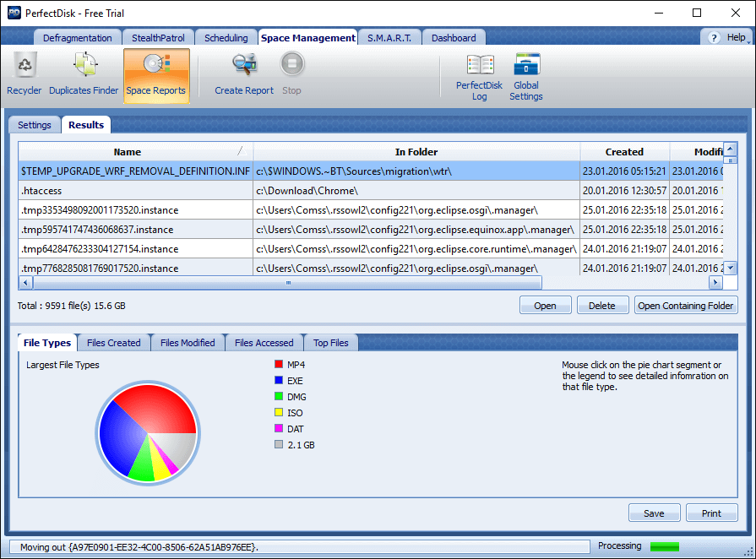Sort by the Created column header
Viewport: 756px width, 559px height.
tap(624, 152)
